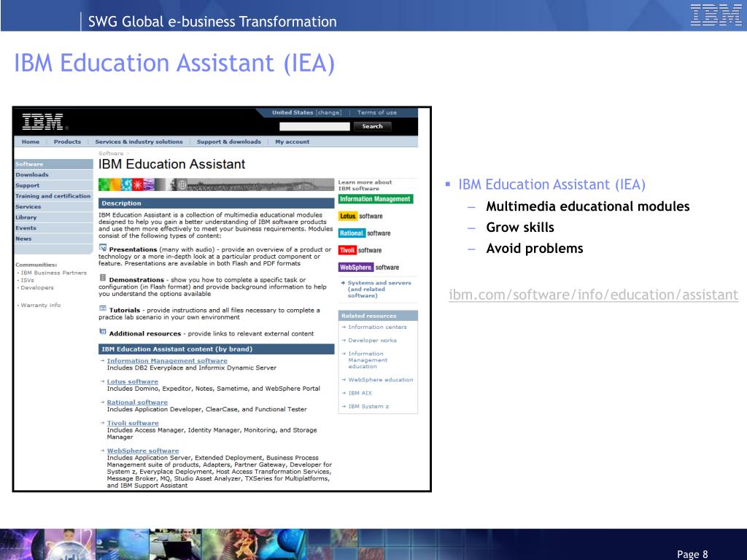747x560 pixels.
Task: Click the Demonstrations icon in the description
Action: 102,278
